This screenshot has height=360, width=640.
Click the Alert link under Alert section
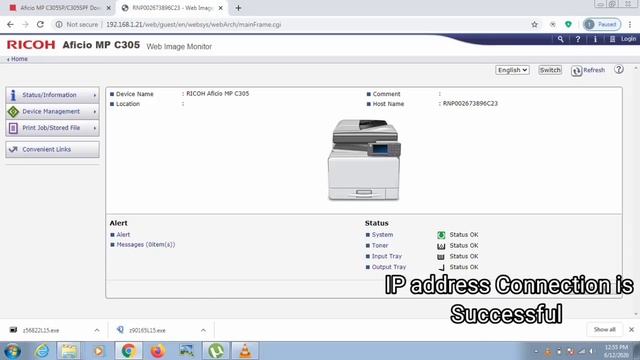tap(123, 235)
